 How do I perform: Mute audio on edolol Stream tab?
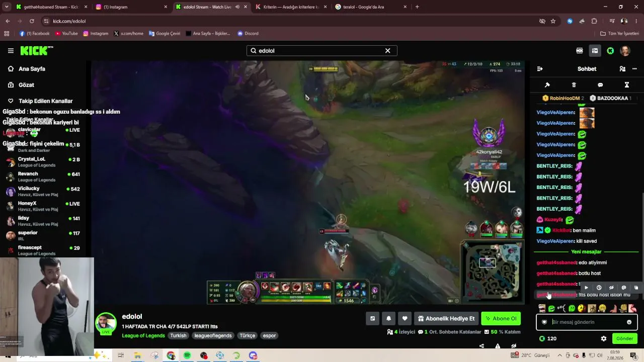pyautogui.click(x=237, y=7)
